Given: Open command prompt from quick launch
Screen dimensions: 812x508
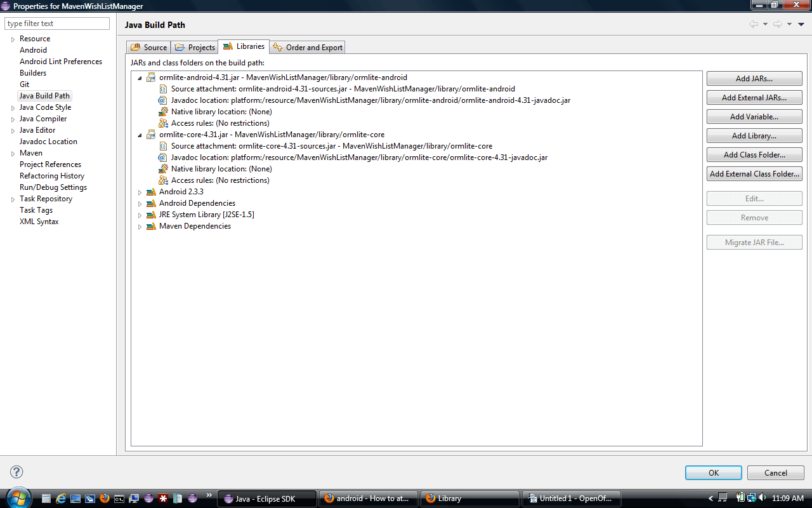Looking at the screenshot, I should tap(119, 498).
